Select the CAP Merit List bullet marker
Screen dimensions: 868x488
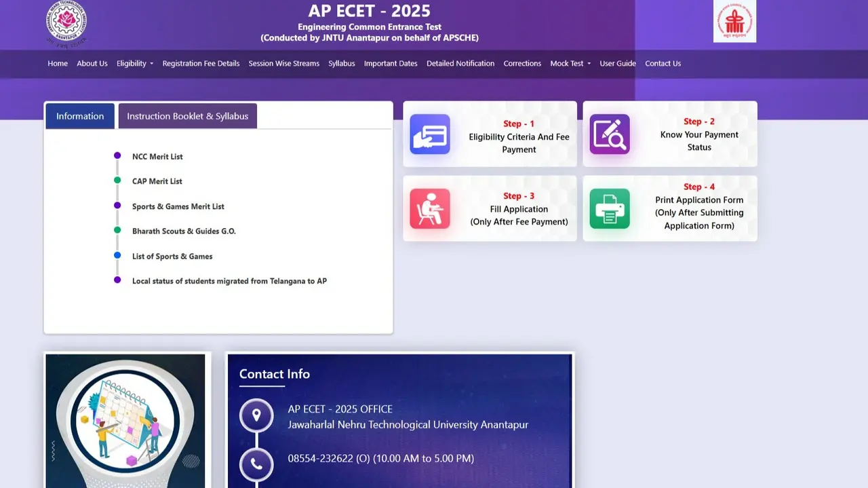point(117,181)
